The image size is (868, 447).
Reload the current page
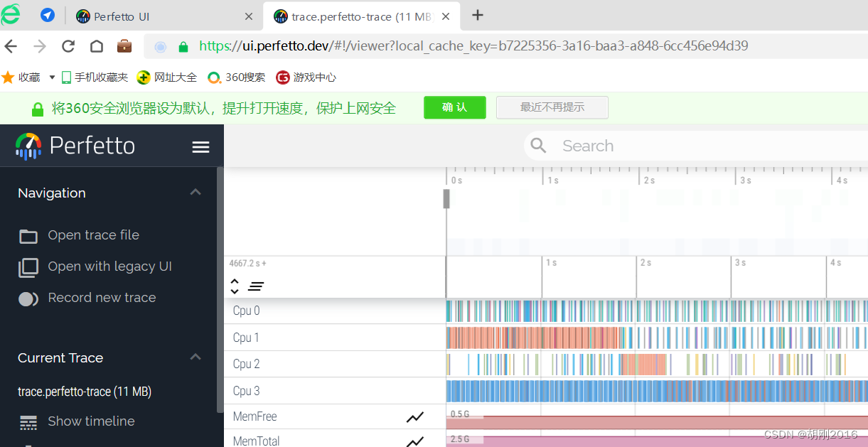68,46
